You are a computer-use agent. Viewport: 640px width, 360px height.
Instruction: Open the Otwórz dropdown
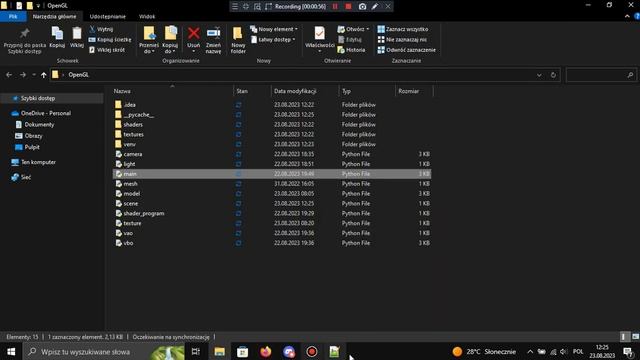click(x=353, y=29)
